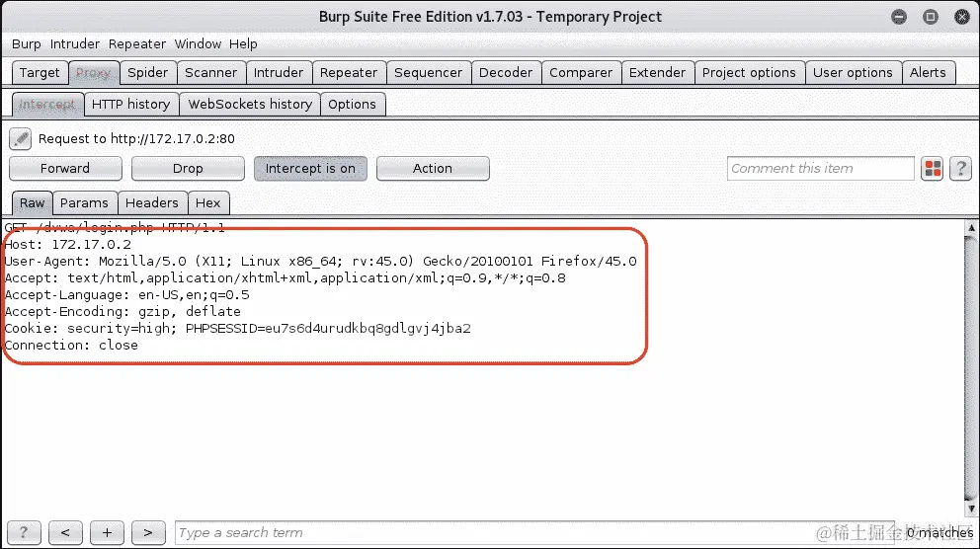Switch to the Params view tab

84,203
